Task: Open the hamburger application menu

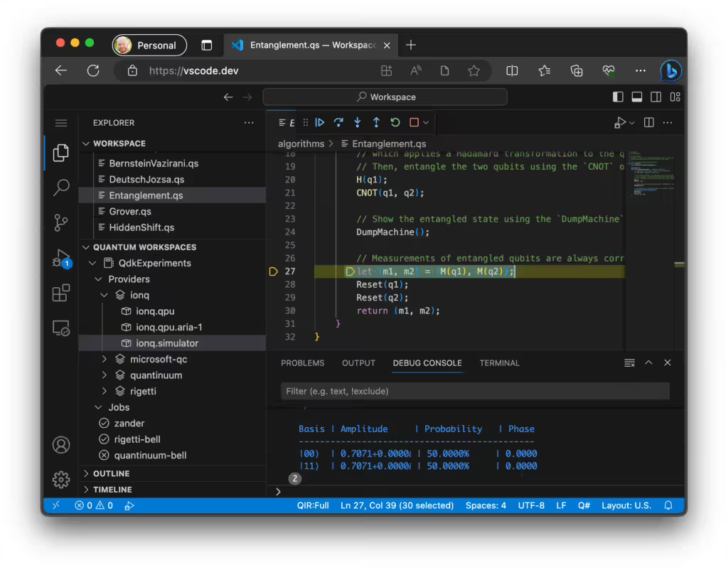Action: pos(61,123)
